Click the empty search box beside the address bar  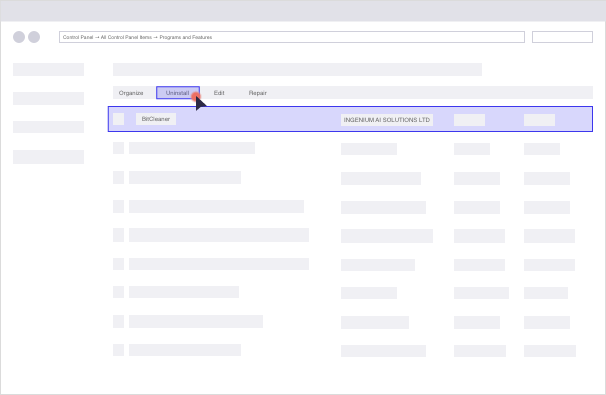point(562,37)
